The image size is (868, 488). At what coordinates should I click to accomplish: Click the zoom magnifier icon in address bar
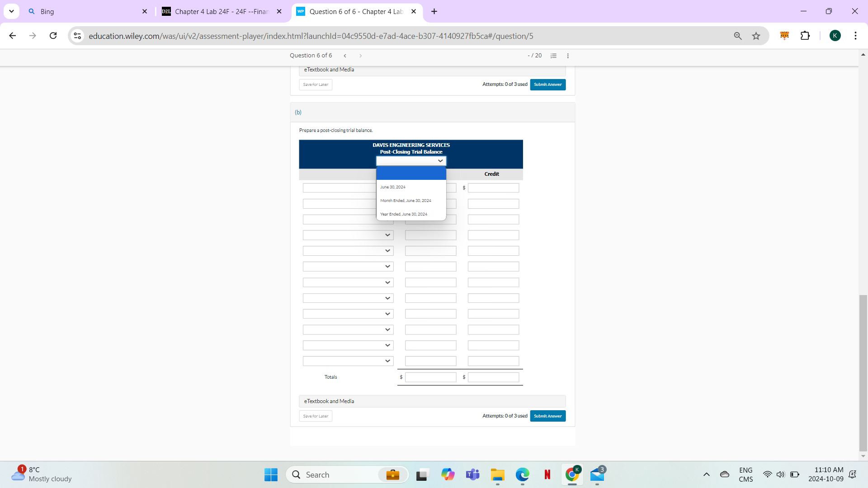click(x=738, y=36)
